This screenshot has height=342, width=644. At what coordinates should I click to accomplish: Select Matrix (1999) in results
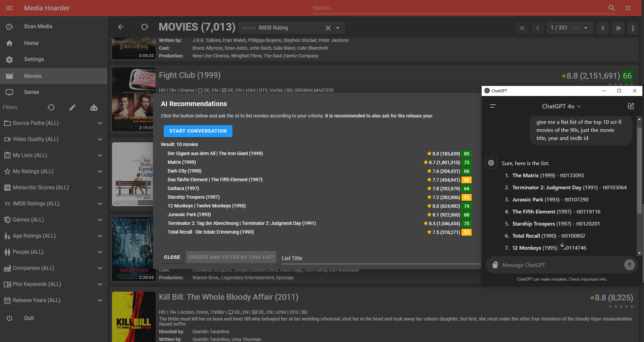tap(182, 162)
